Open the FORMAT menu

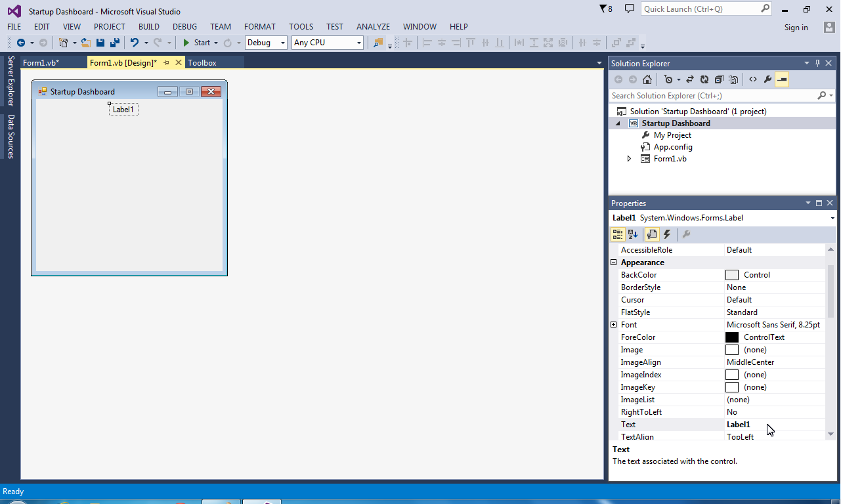pyautogui.click(x=260, y=27)
